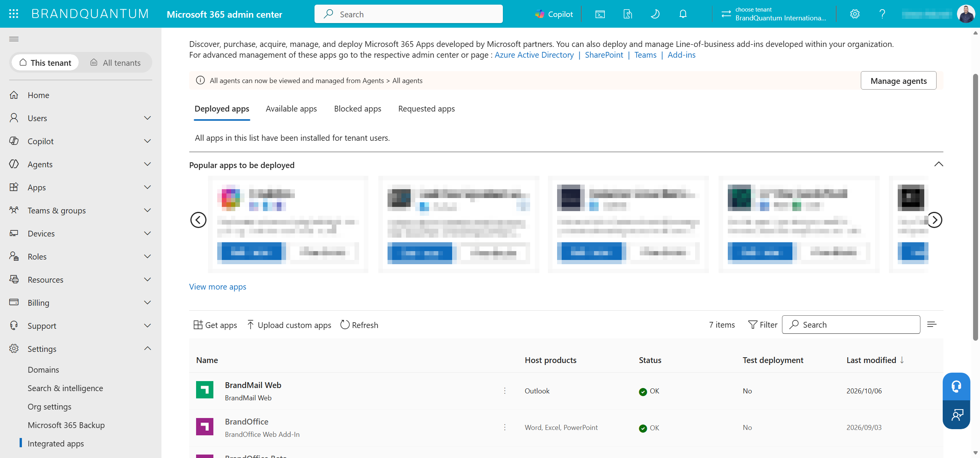Switch to Available apps tab
The height and width of the screenshot is (458, 980).
pyautogui.click(x=291, y=109)
